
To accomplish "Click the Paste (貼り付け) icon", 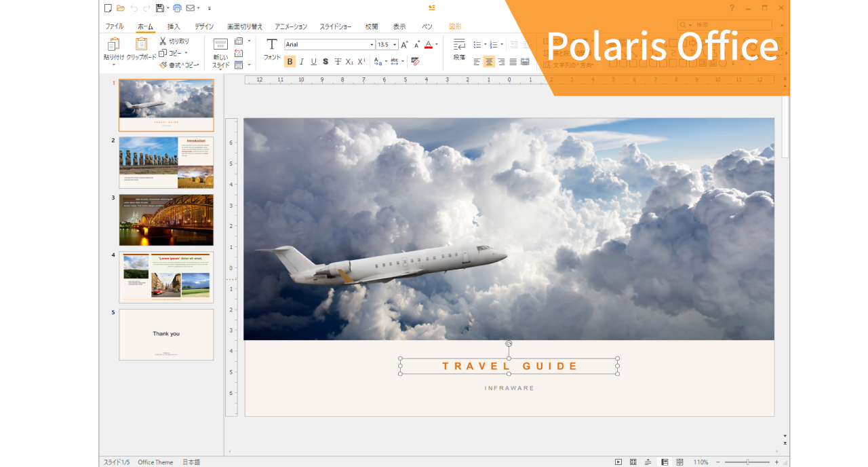I will [x=113, y=45].
